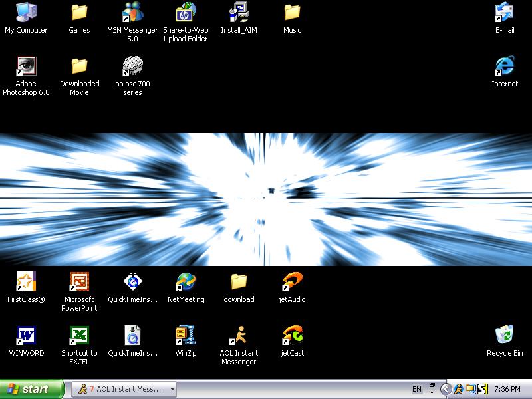Expand hidden system tray icons
Viewport: 532px width, 399px height.
[446, 389]
